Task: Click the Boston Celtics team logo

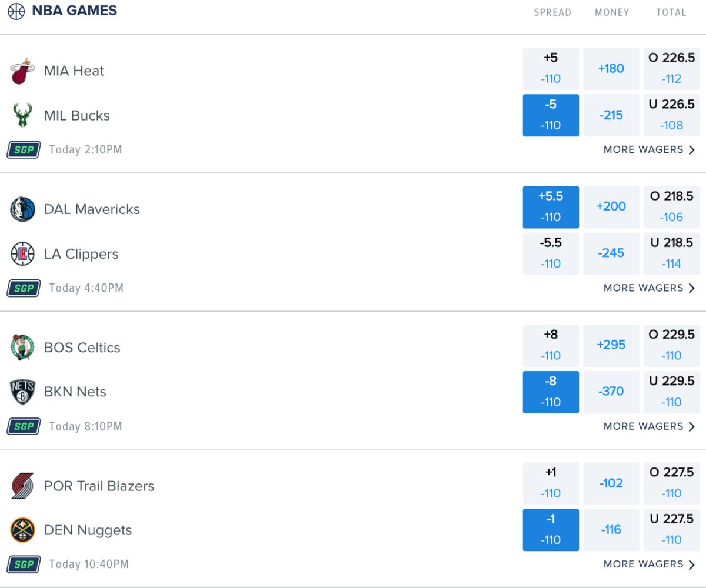Action: coord(23,348)
